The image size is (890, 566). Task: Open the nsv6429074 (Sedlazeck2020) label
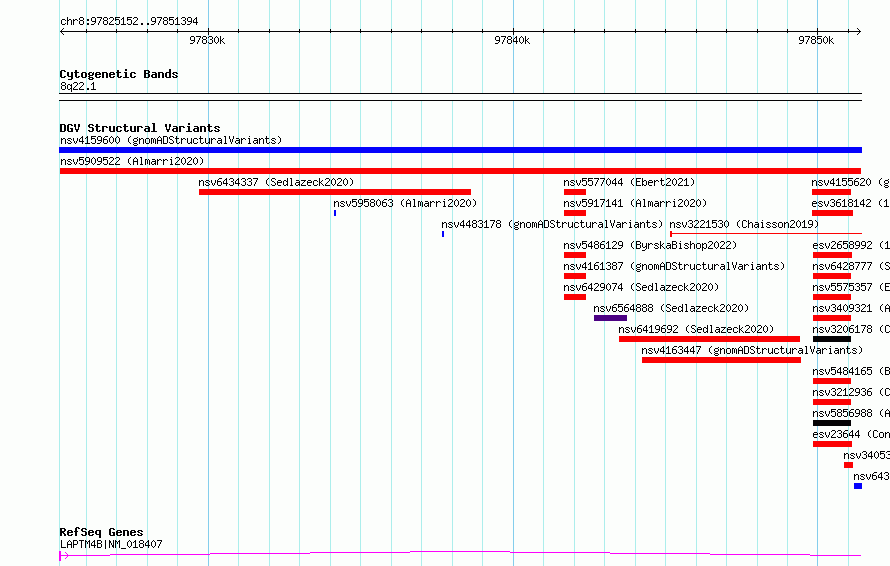click(x=641, y=287)
